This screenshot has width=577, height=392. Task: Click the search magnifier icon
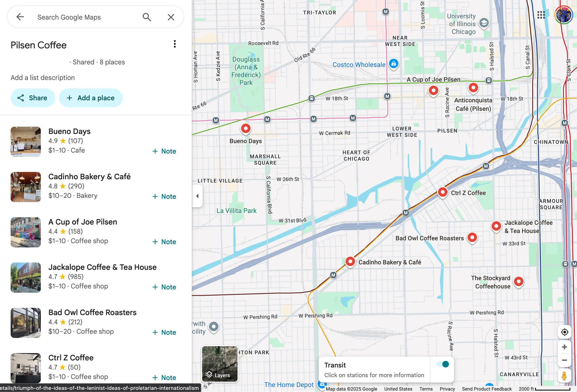pos(147,17)
